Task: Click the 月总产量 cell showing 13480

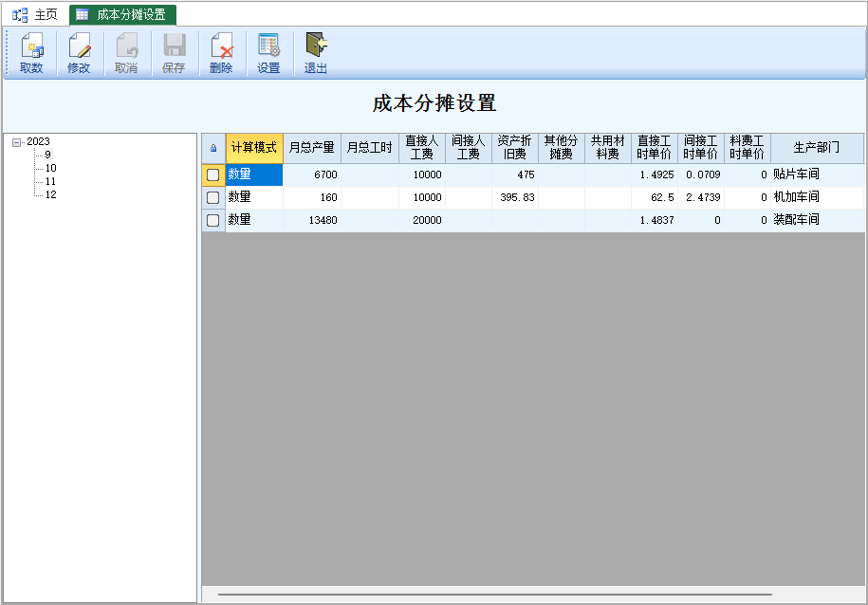Action: pos(312,220)
